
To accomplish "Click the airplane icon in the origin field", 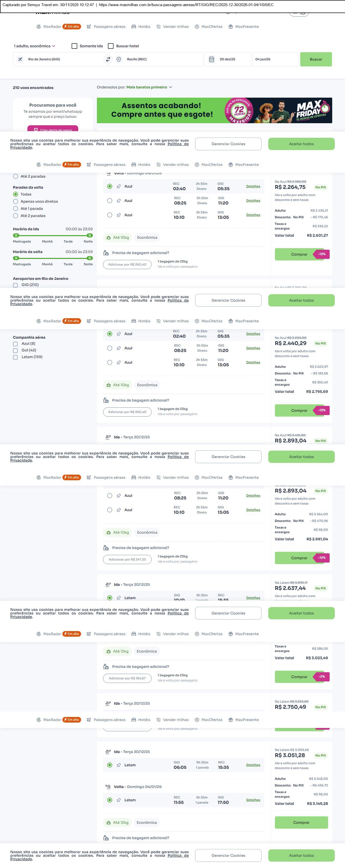I will (x=20, y=59).
